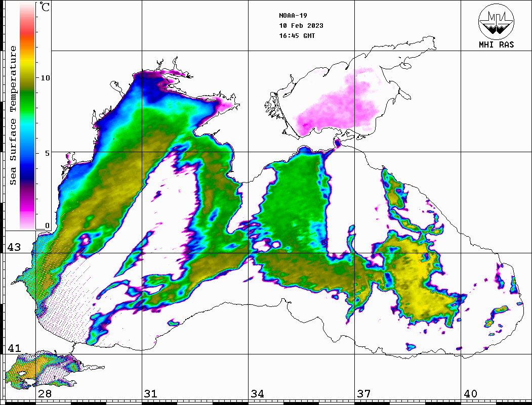Click latitude label '43'
The image size is (532, 405).
[x=14, y=247]
